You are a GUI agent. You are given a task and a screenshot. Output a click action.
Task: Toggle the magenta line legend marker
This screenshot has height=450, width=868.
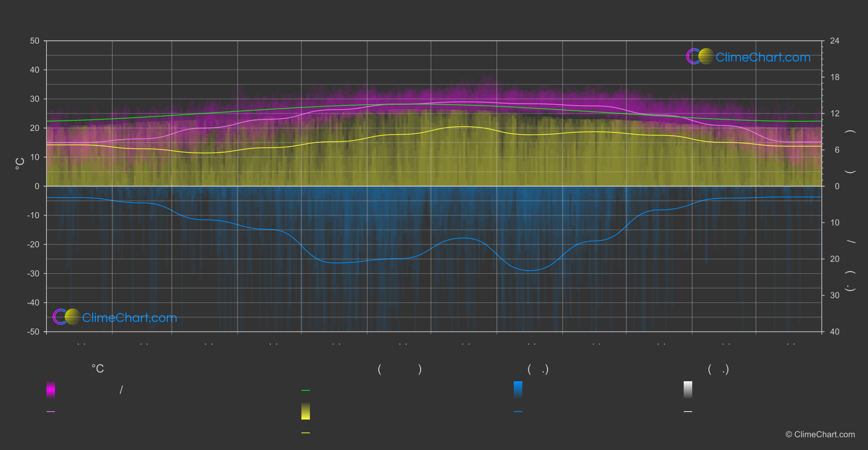(51, 412)
